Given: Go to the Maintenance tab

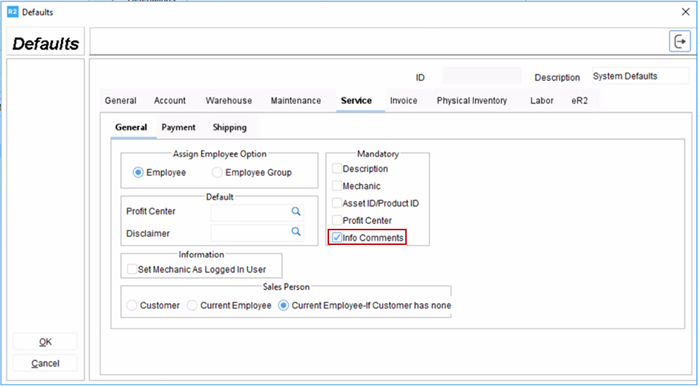Looking at the screenshot, I should pos(296,101).
